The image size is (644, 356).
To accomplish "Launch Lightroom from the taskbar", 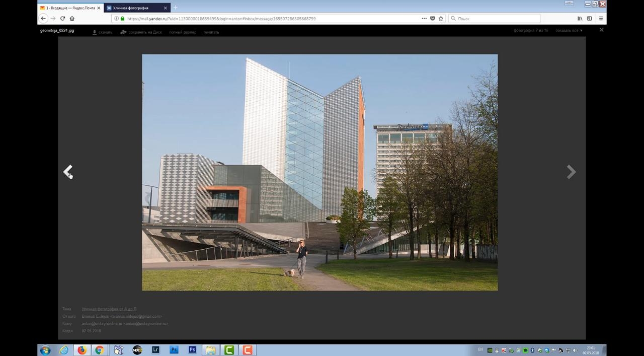I will point(155,350).
